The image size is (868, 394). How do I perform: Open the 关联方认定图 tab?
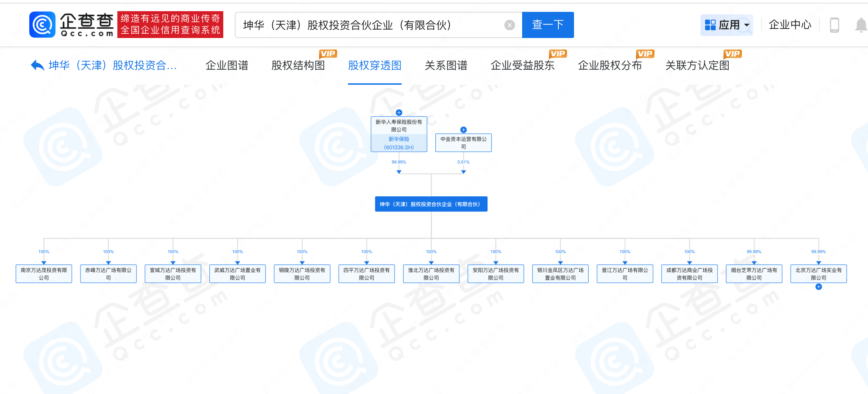[x=697, y=65]
